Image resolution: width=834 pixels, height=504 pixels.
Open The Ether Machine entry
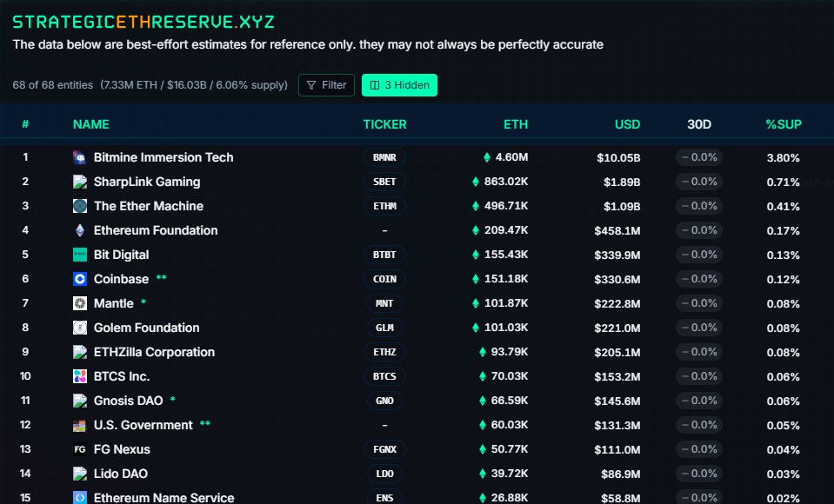point(149,206)
